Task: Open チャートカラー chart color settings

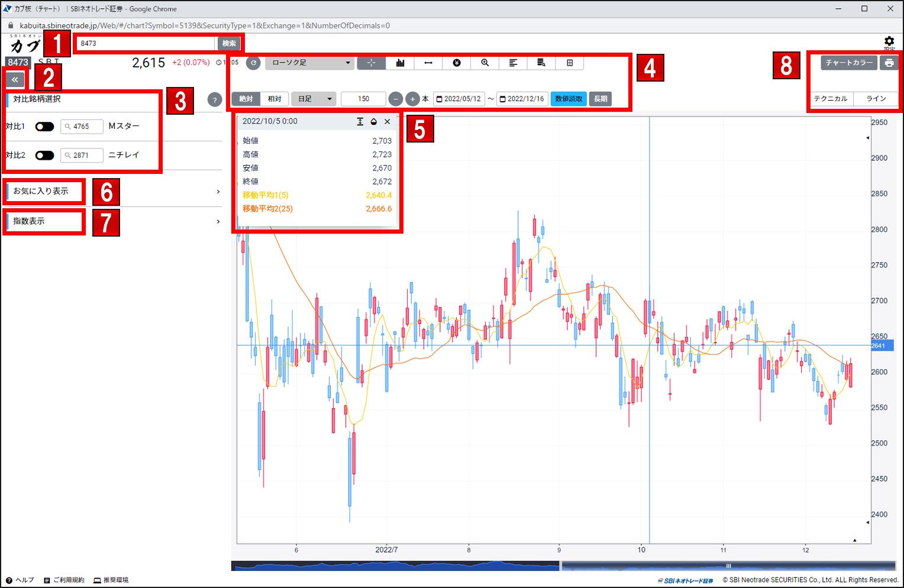Action: pyautogui.click(x=849, y=63)
